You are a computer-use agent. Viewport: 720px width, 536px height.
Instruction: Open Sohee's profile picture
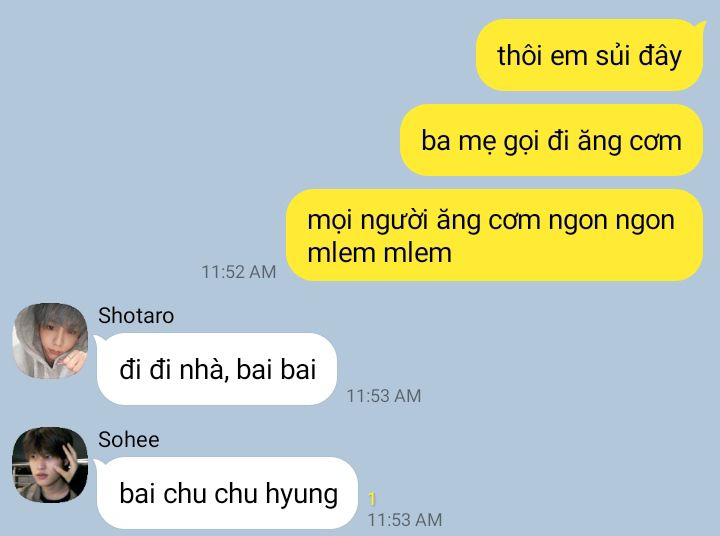click(50, 464)
